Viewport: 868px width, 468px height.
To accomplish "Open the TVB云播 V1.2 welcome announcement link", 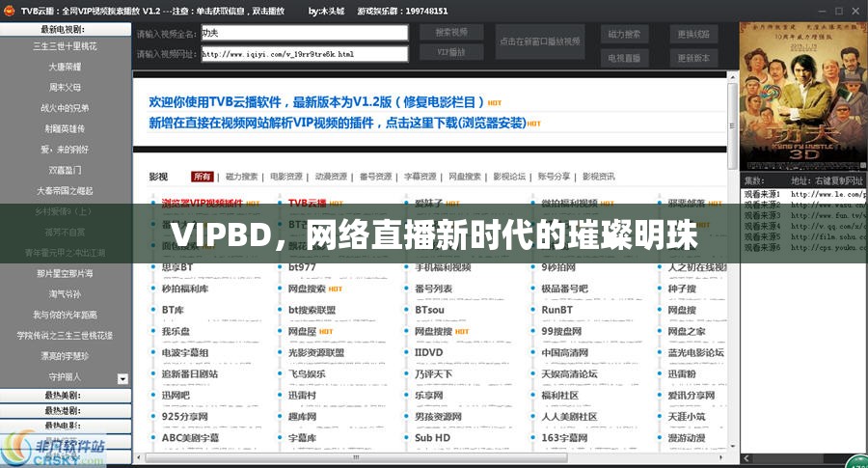I will coord(316,102).
